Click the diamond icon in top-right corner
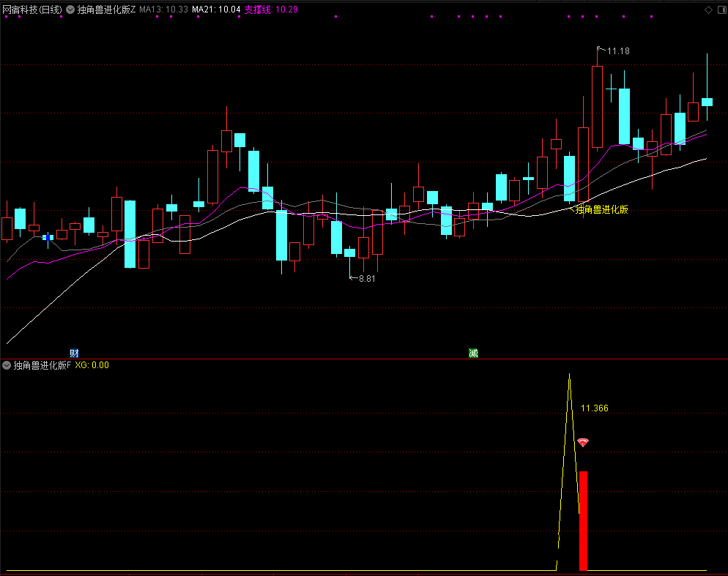 coord(707,10)
